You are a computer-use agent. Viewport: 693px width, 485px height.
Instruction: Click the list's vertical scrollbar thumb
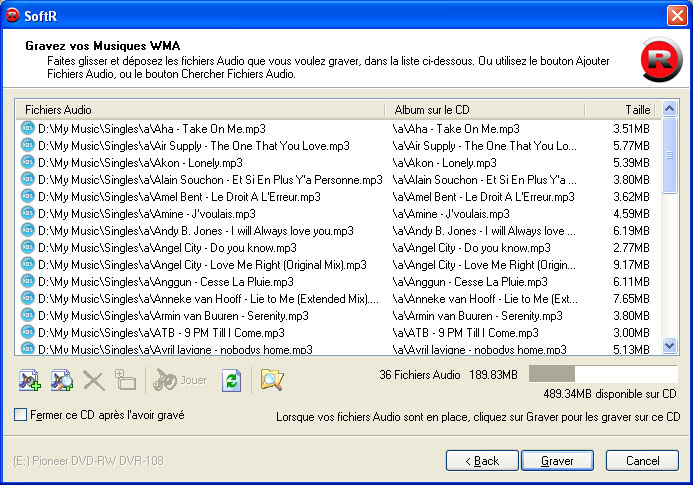(x=670, y=155)
